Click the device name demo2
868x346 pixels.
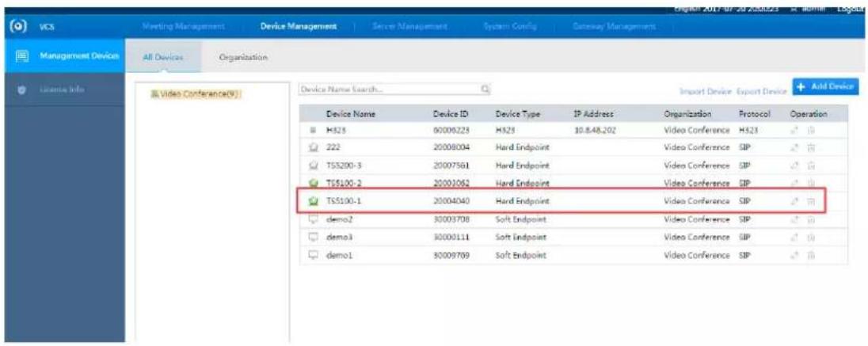[340, 219]
